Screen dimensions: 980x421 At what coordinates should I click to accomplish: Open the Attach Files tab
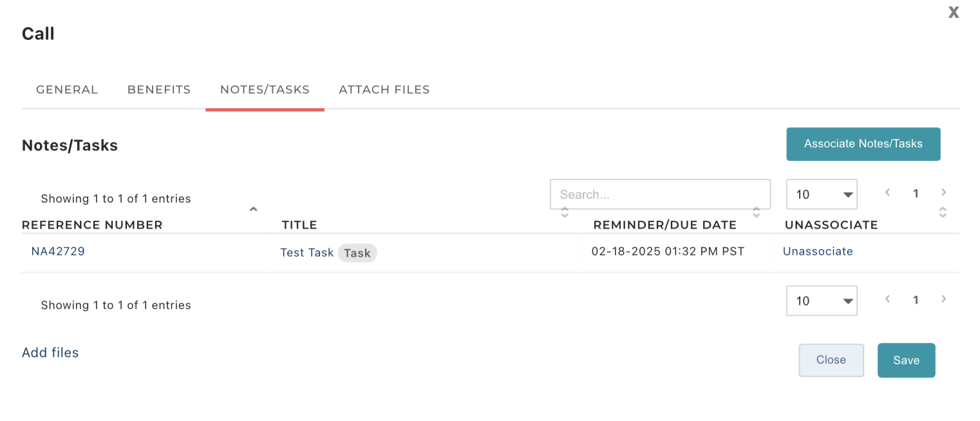click(x=384, y=89)
